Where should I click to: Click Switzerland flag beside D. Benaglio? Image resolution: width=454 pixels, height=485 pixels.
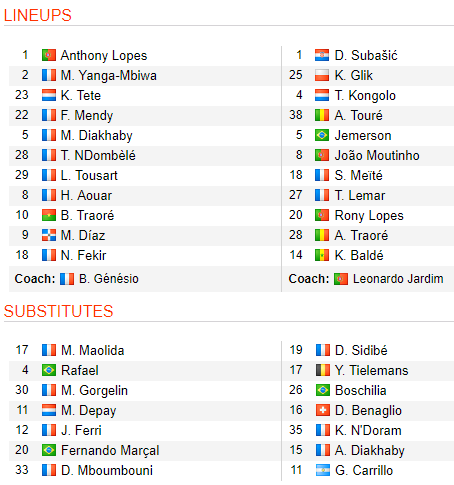click(323, 410)
